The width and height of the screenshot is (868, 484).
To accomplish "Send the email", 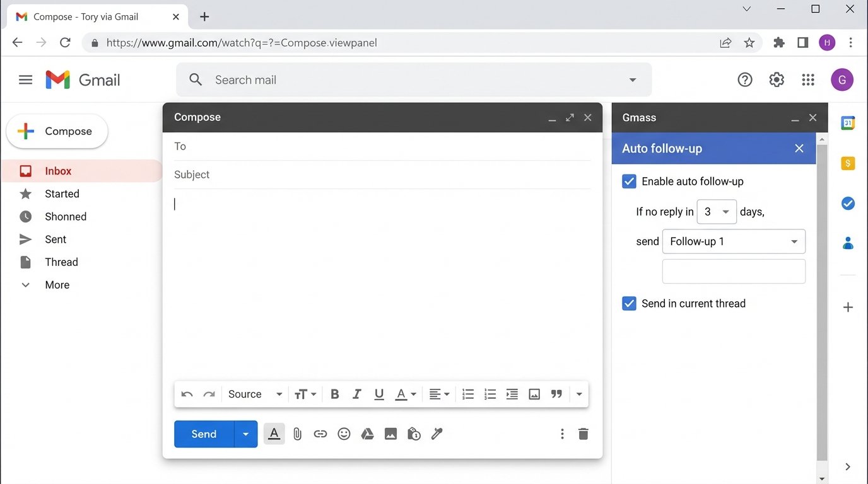I will pyautogui.click(x=202, y=434).
